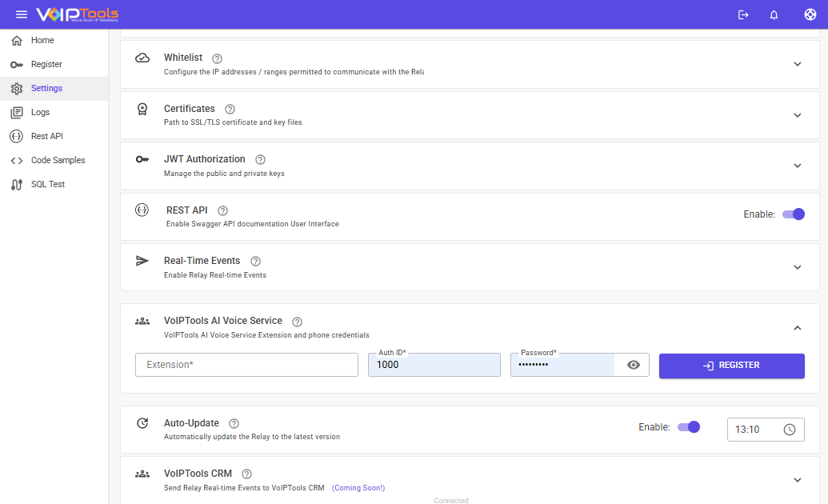Expand the Certificates section
The image size is (828, 504).
[797, 115]
